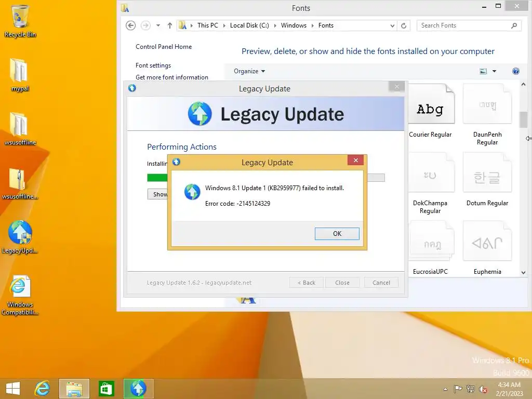
Task: Open the Organize dropdown menu
Action: 249,71
